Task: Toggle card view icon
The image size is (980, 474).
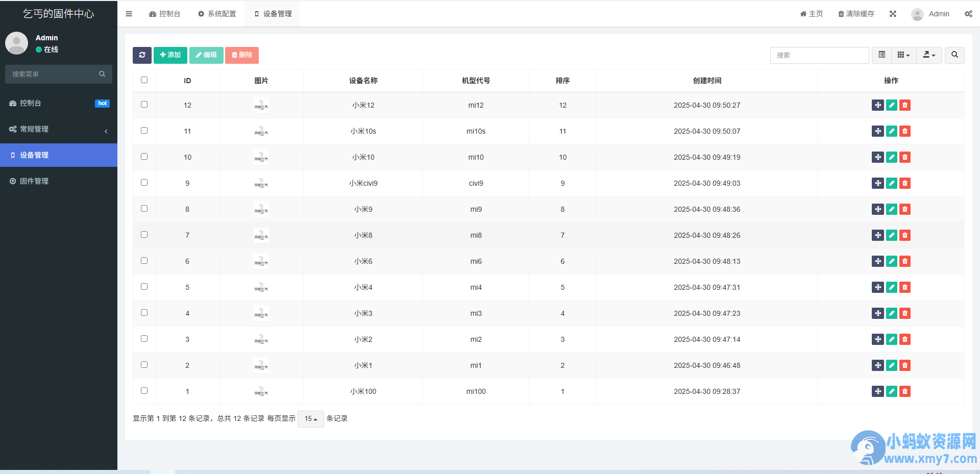Action: 881,55
